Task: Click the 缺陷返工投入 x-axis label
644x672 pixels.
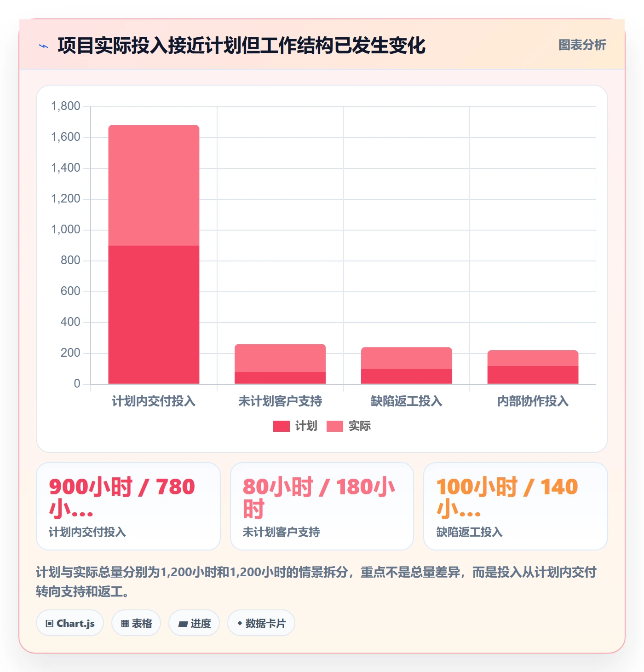Action: click(407, 401)
